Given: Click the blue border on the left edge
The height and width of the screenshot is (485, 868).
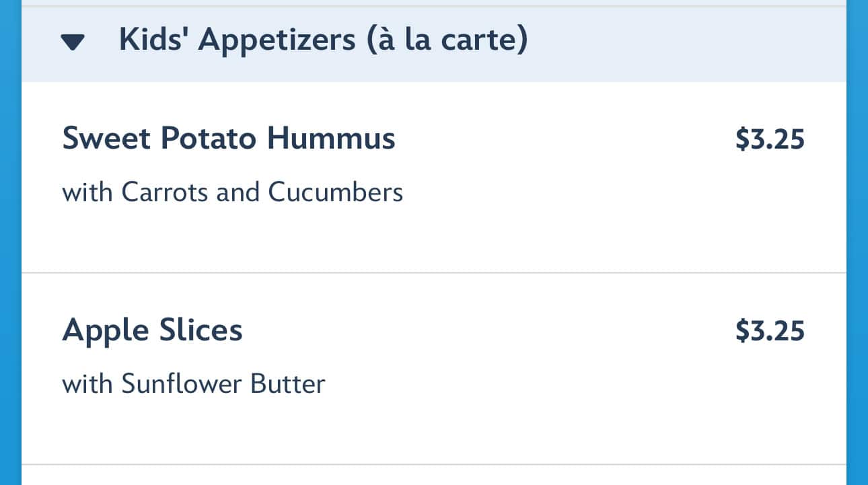Looking at the screenshot, I should coord(10,242).
